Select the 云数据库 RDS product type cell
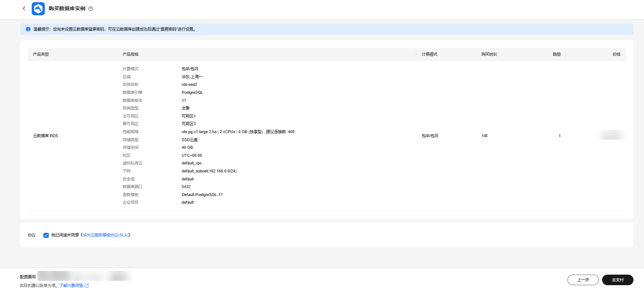The width and height of the screenshot is (644, 291). point(46,136)
